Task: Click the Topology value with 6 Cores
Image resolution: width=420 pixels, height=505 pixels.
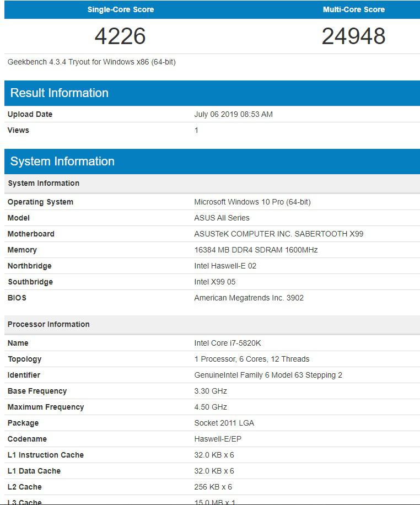Action: click(251, 359)
